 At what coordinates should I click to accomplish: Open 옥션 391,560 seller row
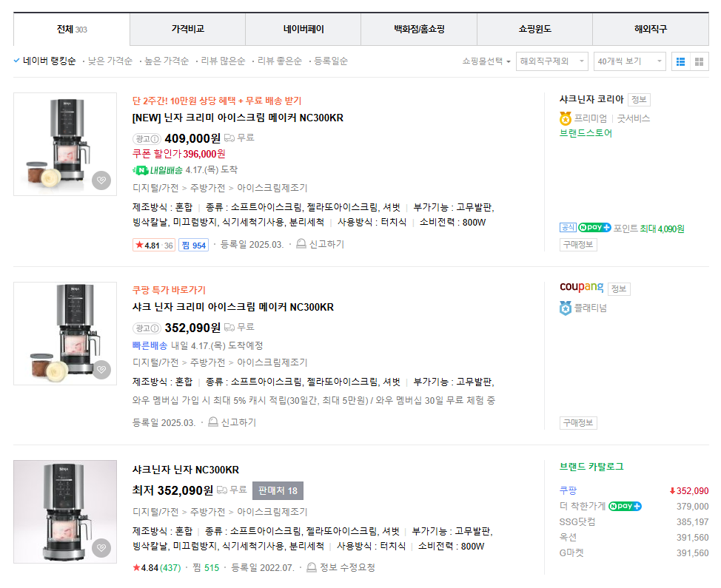[634, 538]
